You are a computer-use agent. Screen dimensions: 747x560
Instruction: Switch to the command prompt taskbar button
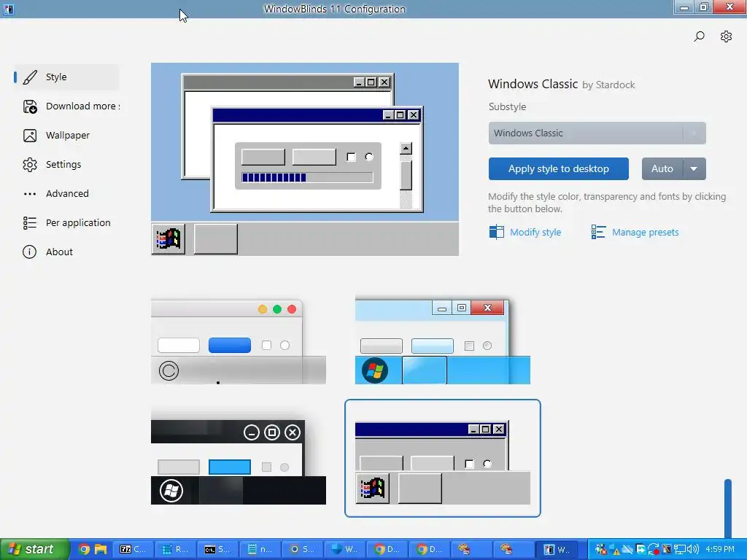(217, 549)
